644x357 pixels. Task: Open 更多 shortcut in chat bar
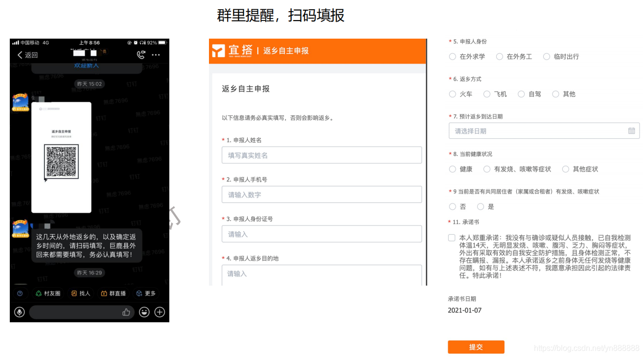146,293
